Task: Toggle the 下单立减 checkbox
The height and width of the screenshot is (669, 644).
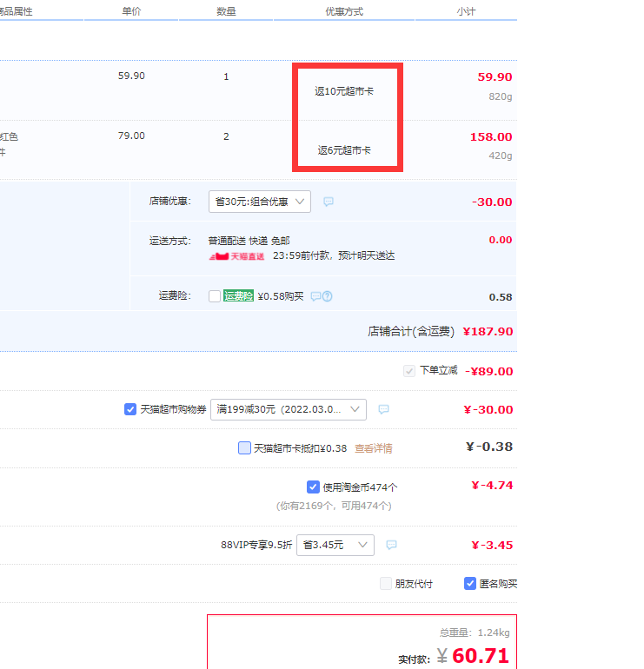Action: [x=409, y=371]
